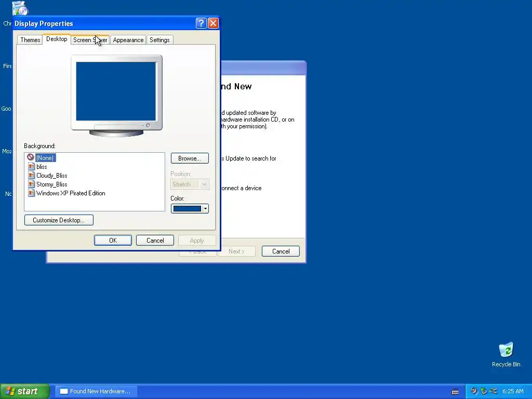Click the network connection tray icon
This screenshot has height=399, width=532.
coord(494,391)
